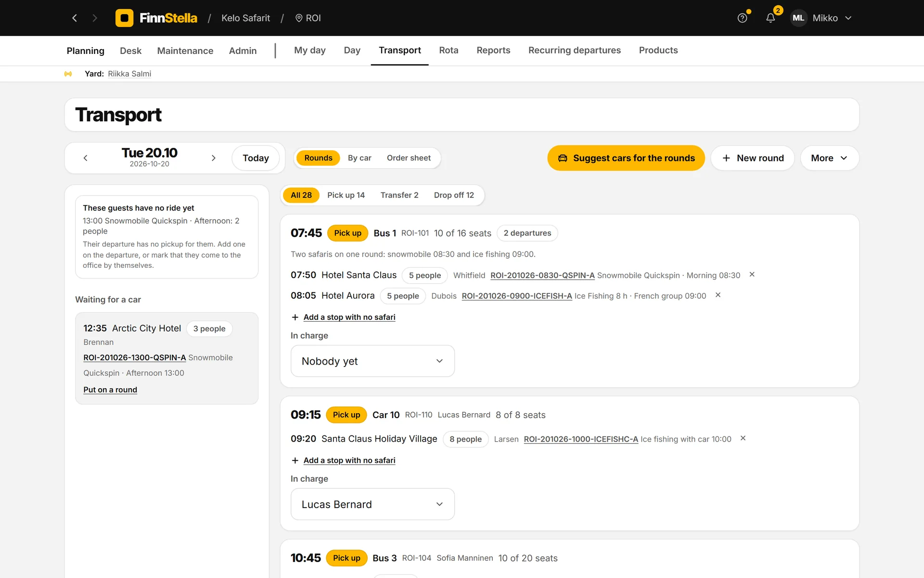The width and height of the screenshot is (924, 578).
Task: Open the Lucas Bernard in-charge dropdown
Action: click(372, 504)
